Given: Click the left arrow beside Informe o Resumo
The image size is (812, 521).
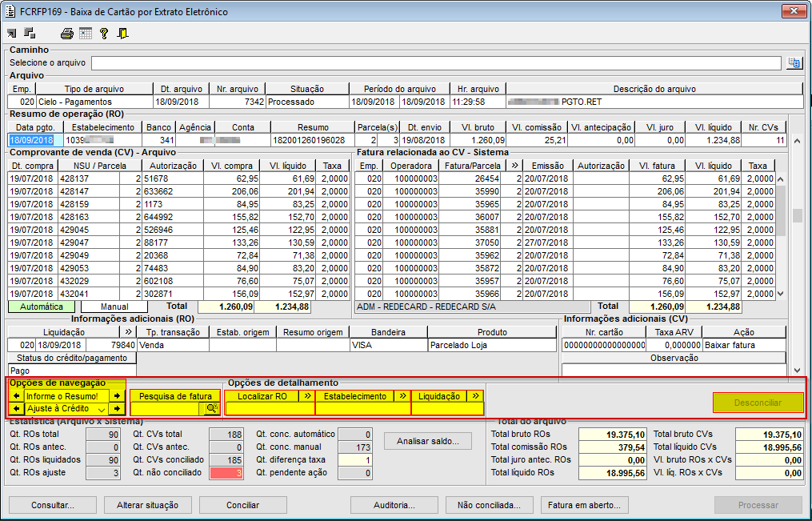Looking at the screenshot, I should 16,396.
